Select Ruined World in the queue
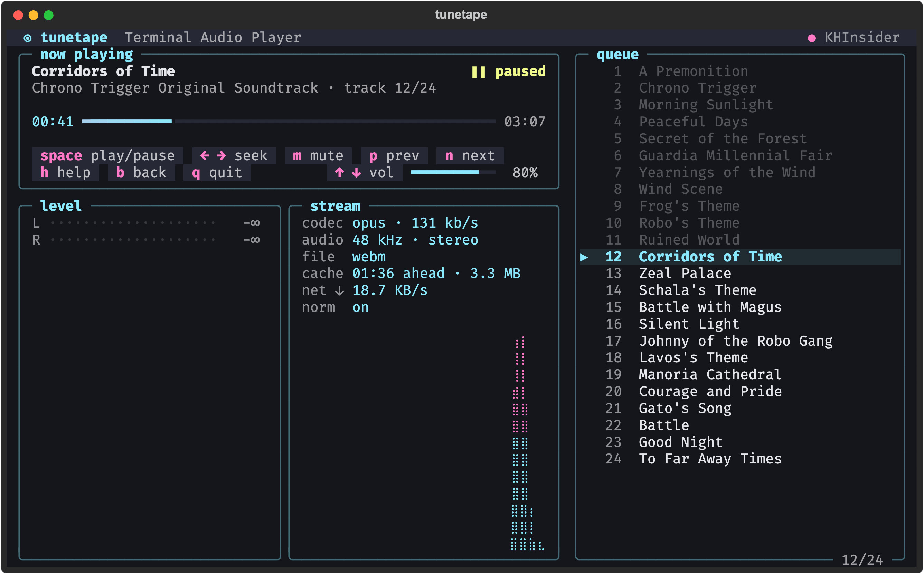The height and width of the screenshot is (574, 924). 740,240
